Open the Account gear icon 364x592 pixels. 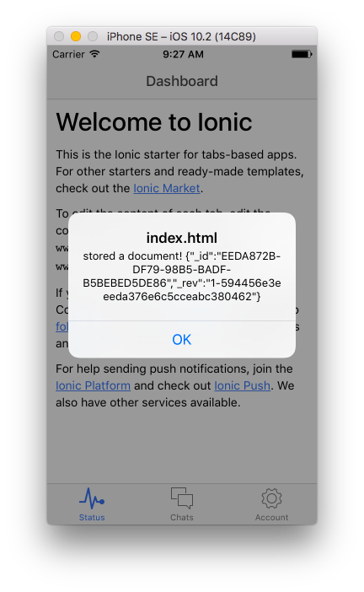point(271,498)
